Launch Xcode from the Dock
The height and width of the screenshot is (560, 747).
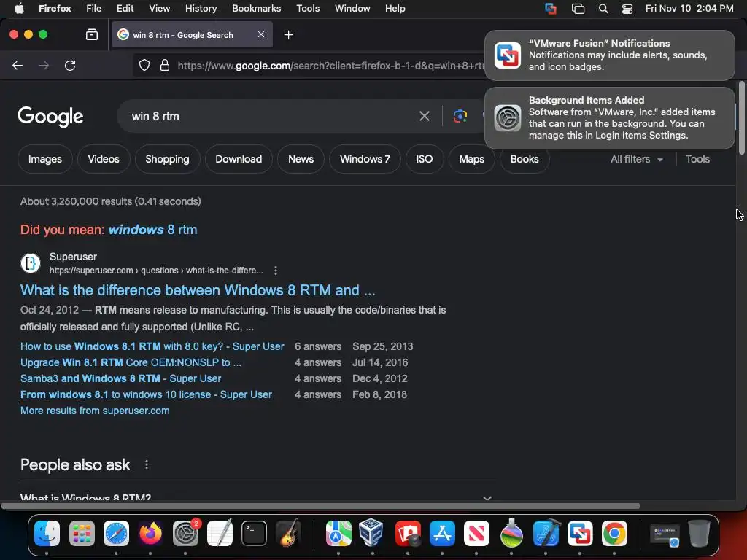coord(546,533)
